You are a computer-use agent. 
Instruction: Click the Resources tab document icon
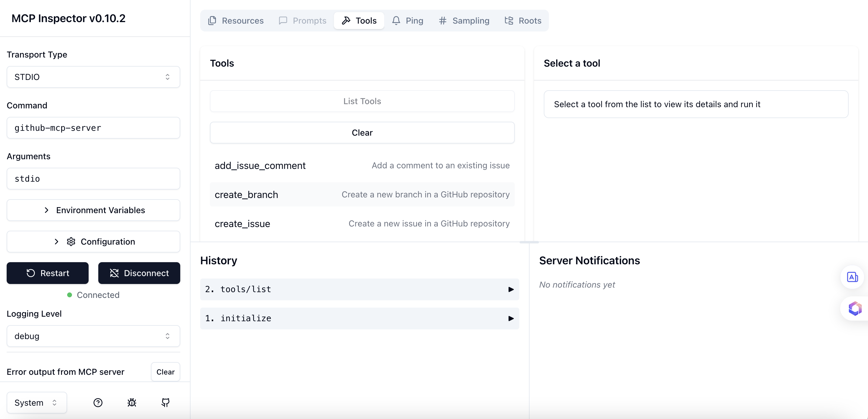[x=212, y=21]
